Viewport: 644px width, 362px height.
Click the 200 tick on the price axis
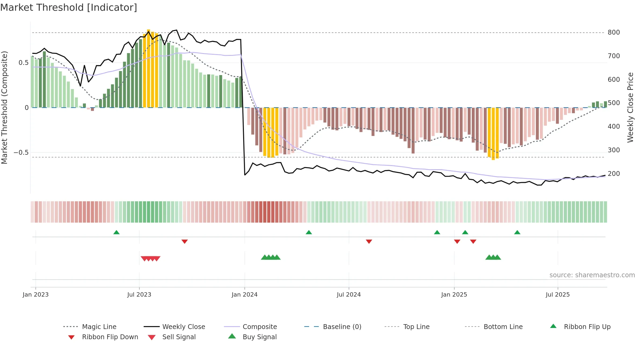[614, 174]
